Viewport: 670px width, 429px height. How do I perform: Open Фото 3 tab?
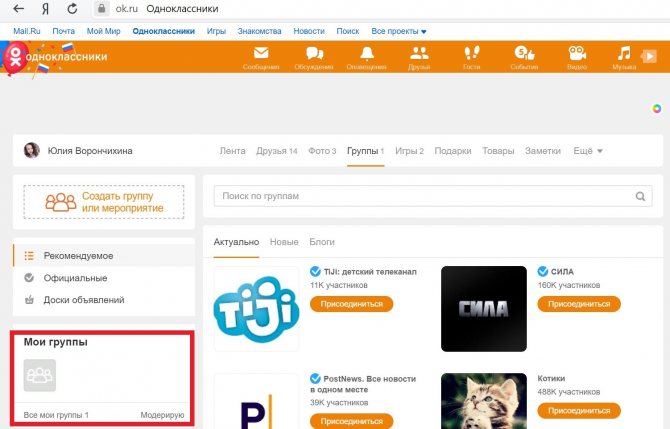pyautogui.click(x=322, y=151)
